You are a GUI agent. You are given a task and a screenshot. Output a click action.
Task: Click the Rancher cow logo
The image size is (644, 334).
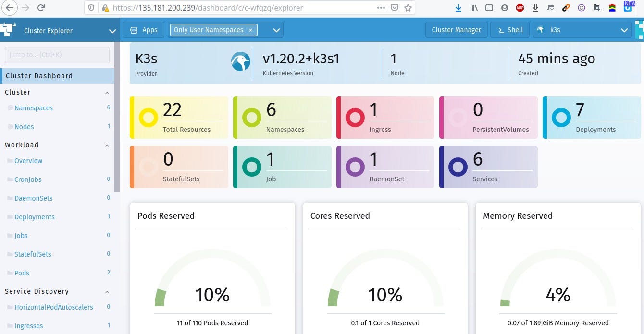tap(8, 30)
